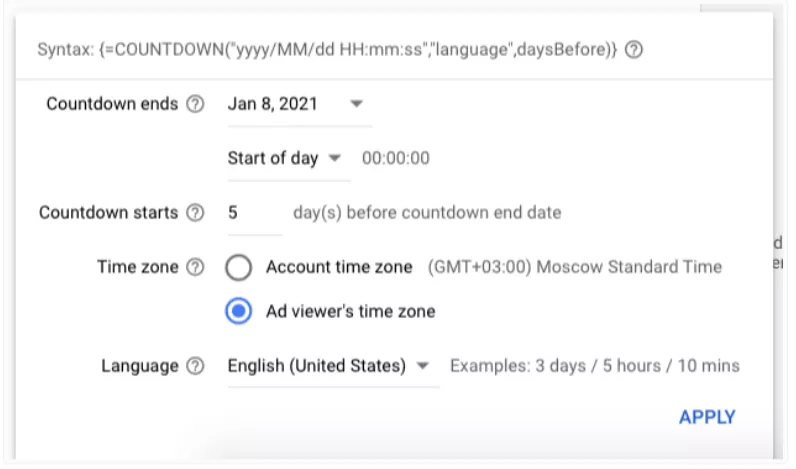Click the Language label
This screenshot has height=469, width=796.
click(x=140, y=366)
